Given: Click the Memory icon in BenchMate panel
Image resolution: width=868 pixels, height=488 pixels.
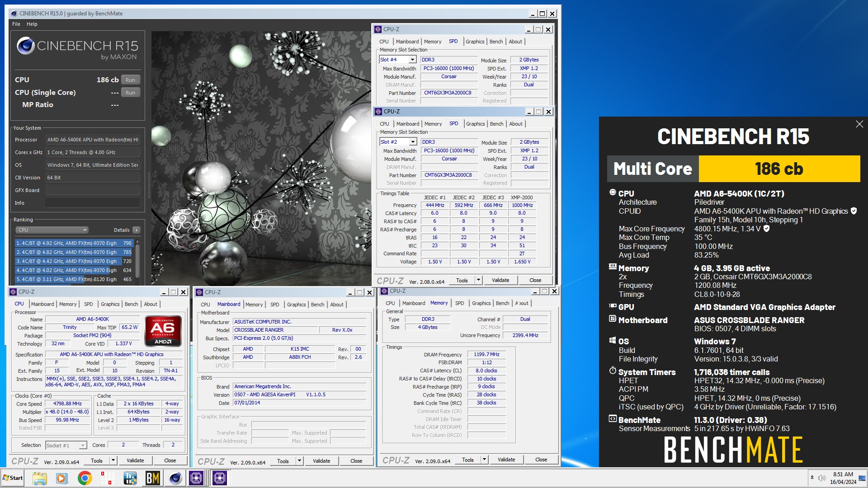Looking at the screenshot, I should [613, 267].
